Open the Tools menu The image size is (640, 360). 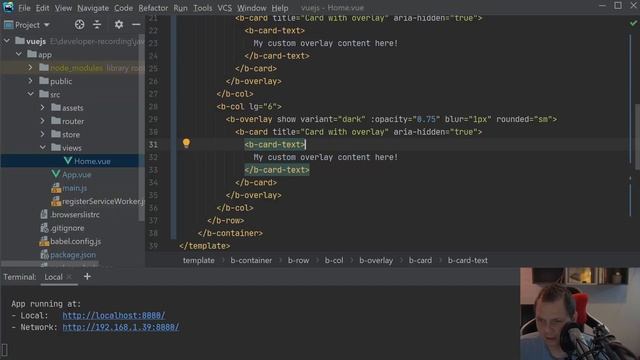click(202, 8)
